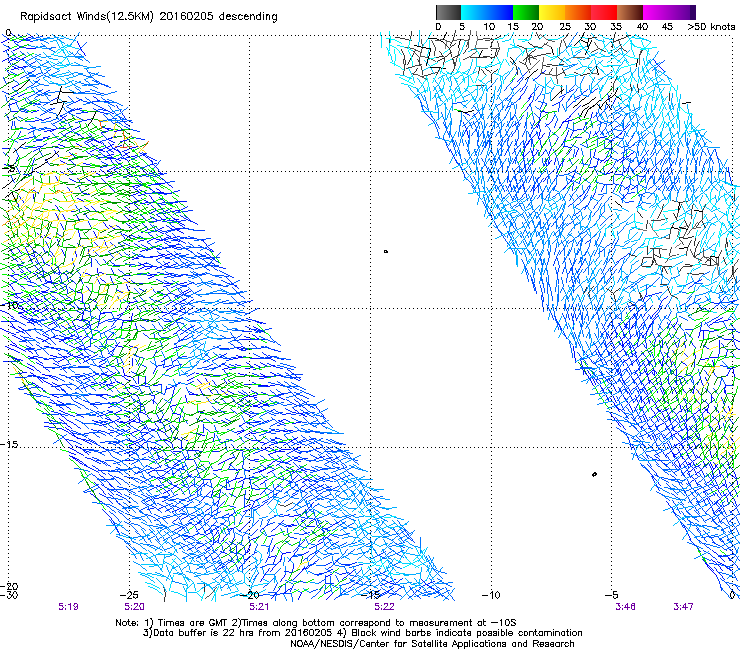Viewport: 740px width, 650px height.
Task: Click the '5:22' pass time label
Action: 384,606
